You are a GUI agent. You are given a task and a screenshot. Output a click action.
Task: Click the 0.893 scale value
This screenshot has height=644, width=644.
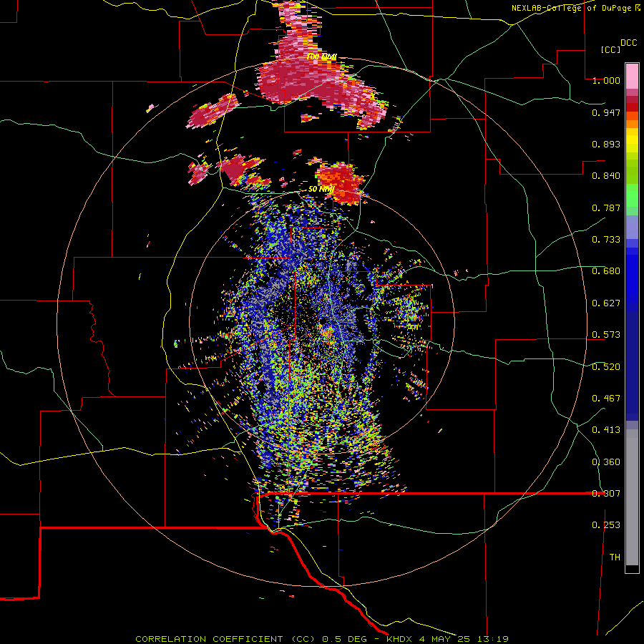point(606,144)
